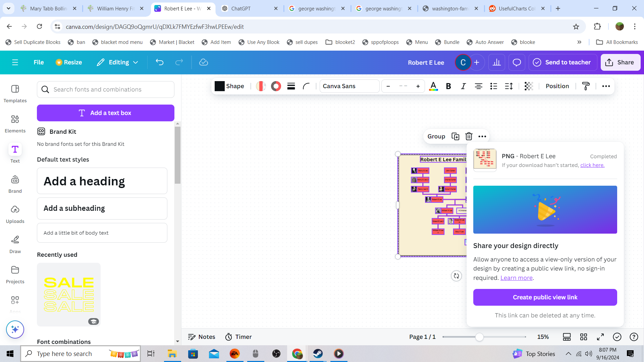Toggle italic text formatting

click(464, 86)
